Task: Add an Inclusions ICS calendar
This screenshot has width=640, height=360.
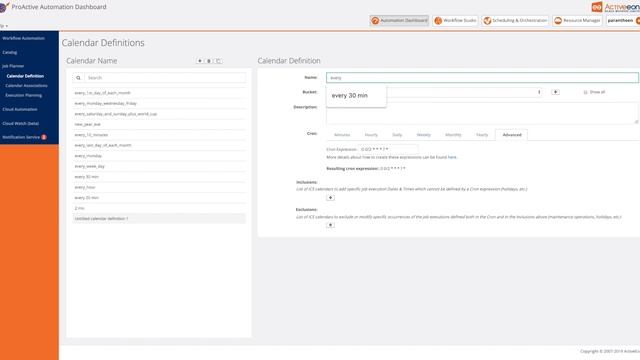Action: pyautogui.click(x=330, y=198)
